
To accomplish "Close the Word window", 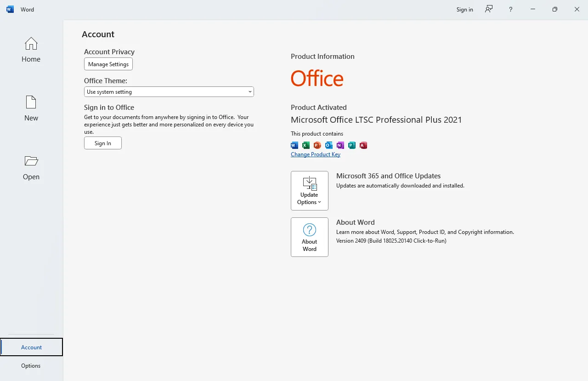I will click(x=577, y=9).
